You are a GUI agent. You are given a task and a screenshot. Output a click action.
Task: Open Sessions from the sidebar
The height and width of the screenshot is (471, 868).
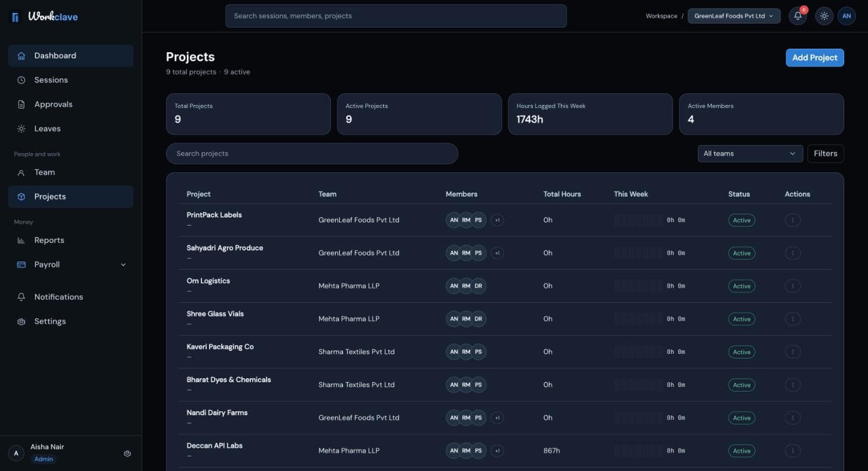(x=71, y=80)
